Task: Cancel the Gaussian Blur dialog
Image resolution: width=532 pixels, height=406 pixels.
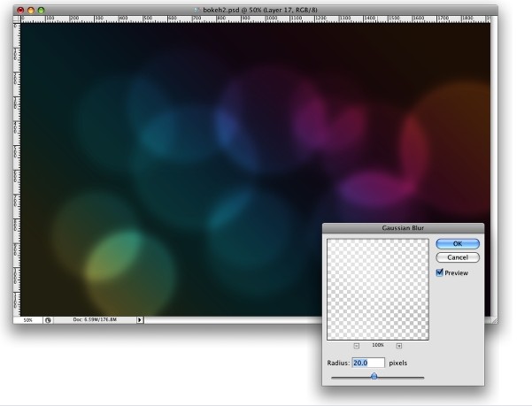Action: coord(458,257)
